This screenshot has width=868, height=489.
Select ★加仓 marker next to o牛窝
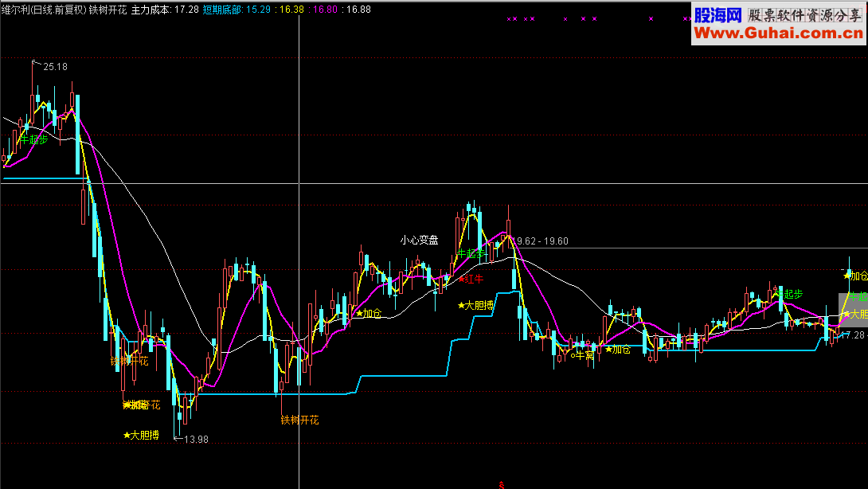tap(618, 349)
